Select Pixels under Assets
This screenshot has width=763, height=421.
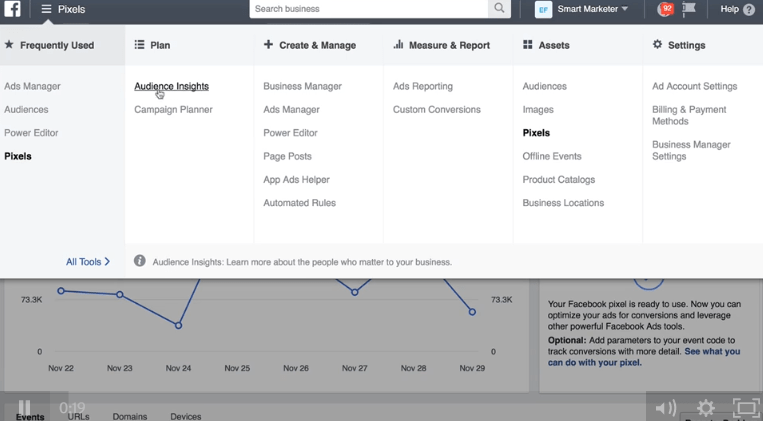click(536, 133)
